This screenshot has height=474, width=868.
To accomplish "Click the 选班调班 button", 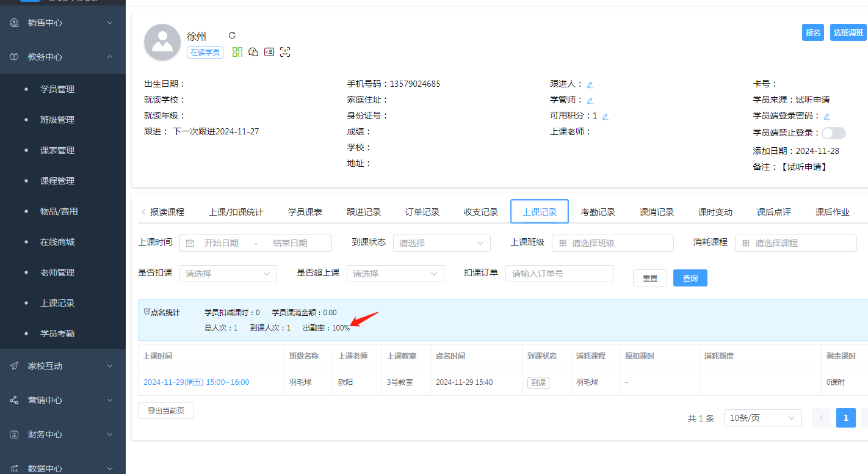I will (848, 32).
